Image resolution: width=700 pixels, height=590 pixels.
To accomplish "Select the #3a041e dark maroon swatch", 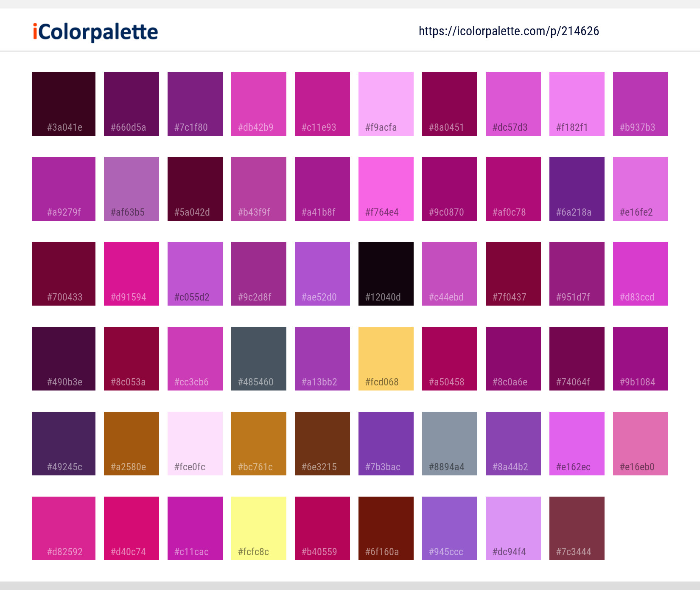I will [64, 104].
